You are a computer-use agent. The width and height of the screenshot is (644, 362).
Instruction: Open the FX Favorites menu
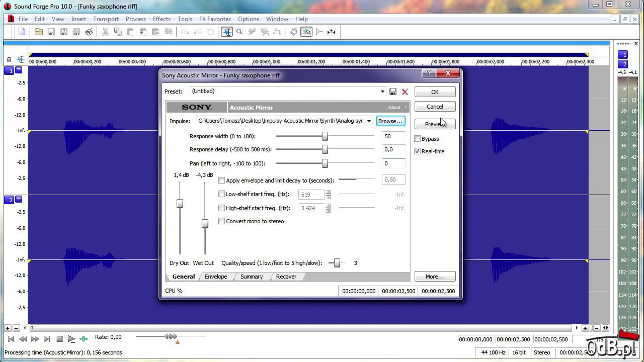(215, 19)
